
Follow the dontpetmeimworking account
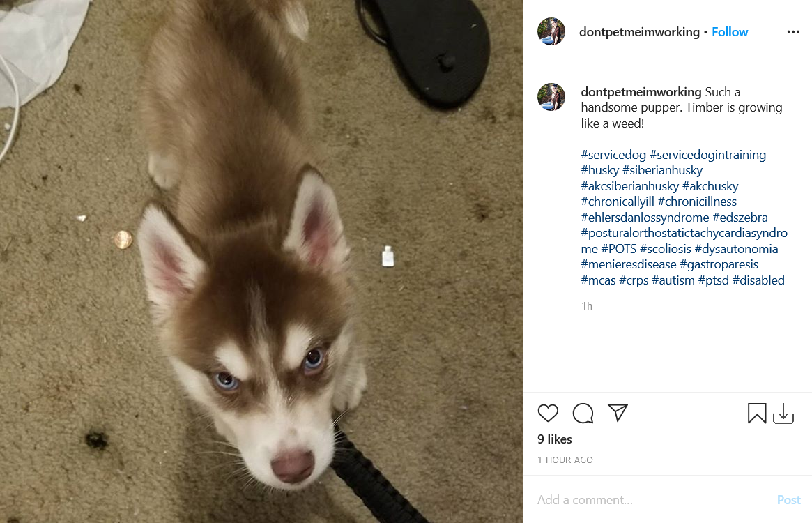pos(730,32)
